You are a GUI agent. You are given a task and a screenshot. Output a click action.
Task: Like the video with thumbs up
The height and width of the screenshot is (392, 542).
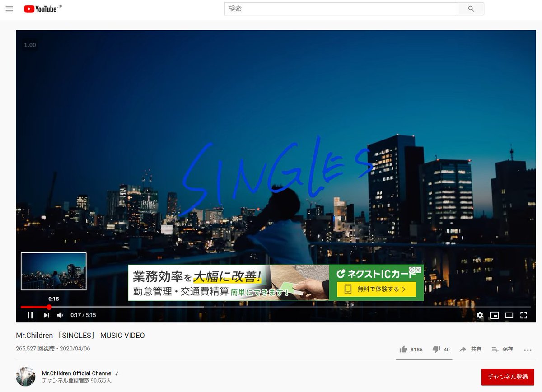click(x=403, y=350)
